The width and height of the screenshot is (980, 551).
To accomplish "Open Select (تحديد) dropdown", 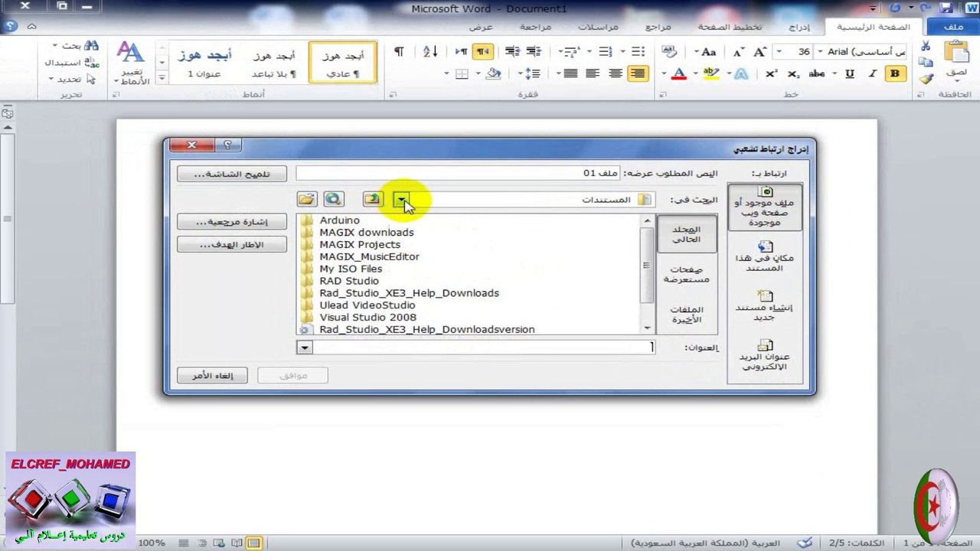I will coord(73,79).
